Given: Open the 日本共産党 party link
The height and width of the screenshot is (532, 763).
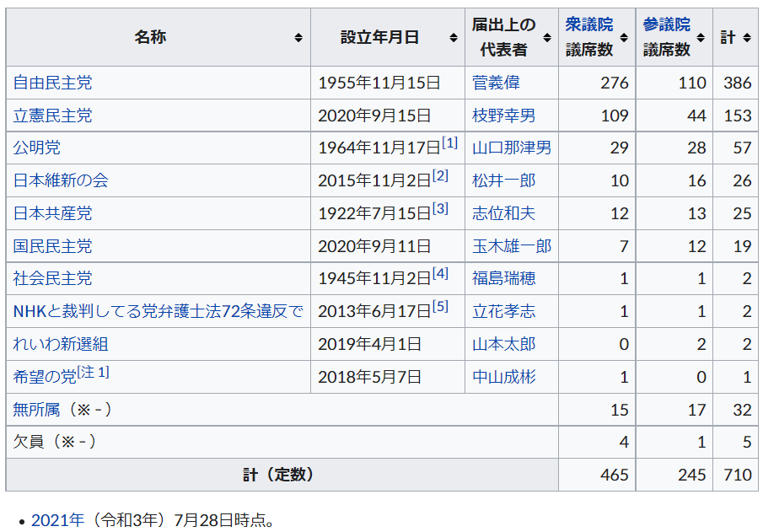Looking at the screenshot, I should click(x=52, y=213).
